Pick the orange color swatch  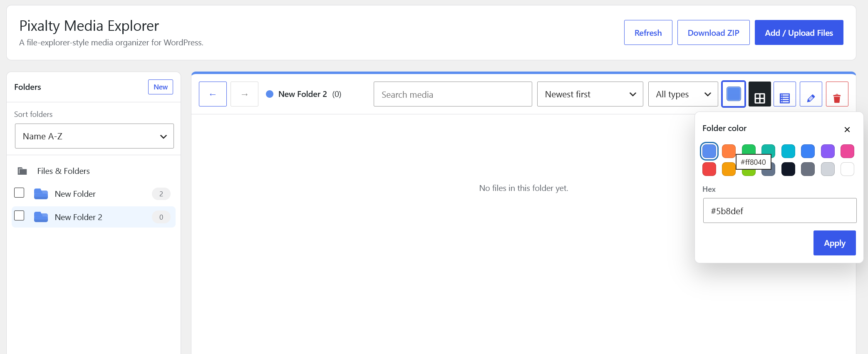pos(729,151)
